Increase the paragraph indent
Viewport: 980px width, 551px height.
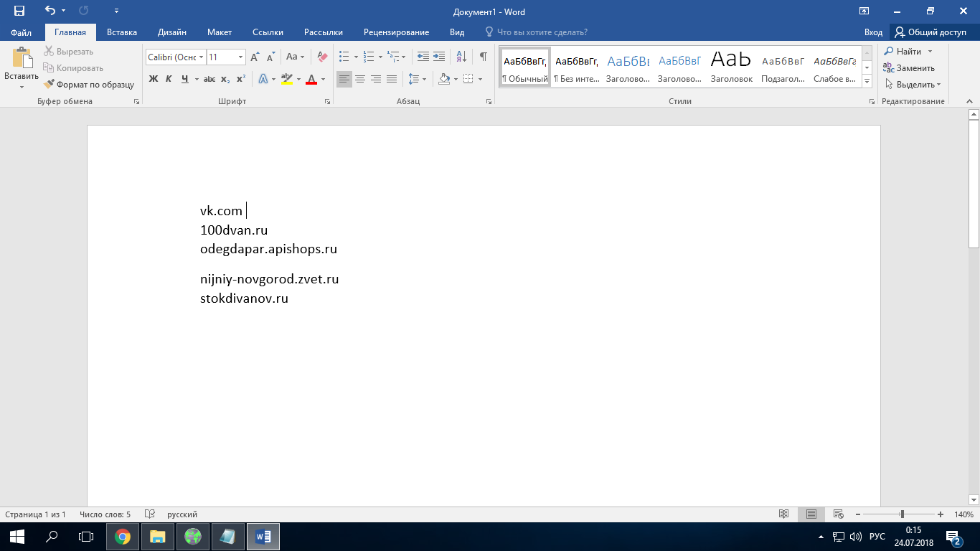(x=439, y=57)
